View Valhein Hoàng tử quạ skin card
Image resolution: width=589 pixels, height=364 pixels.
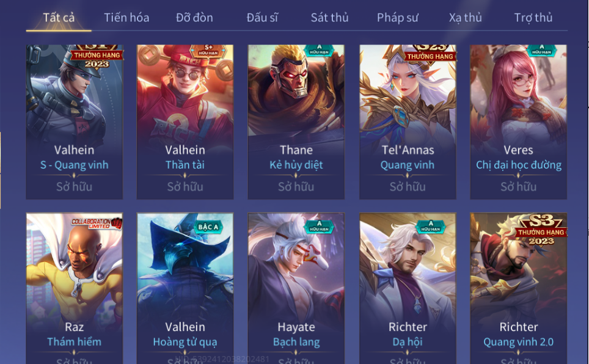pos(185,288)
